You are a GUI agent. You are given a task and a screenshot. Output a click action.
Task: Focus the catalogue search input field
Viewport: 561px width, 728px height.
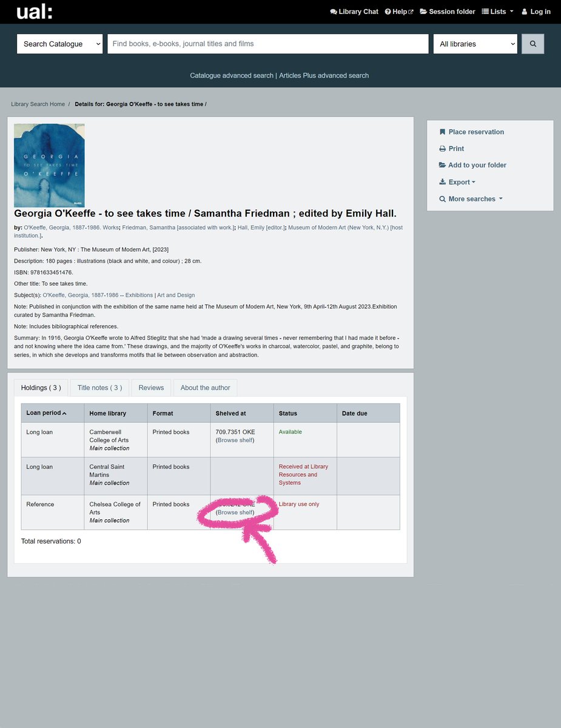pyautogui.click(x=268, y=44)
